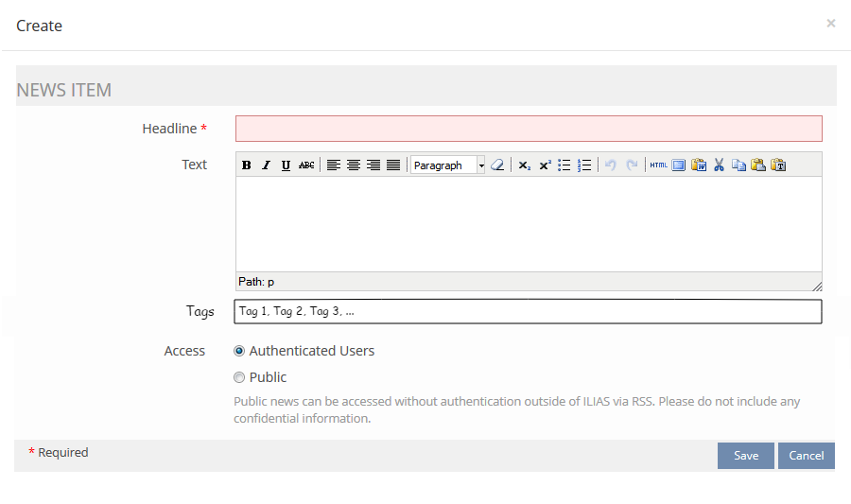Click the Headline input field
The width and height of the screenshot is (851, 504).
pos(529,129)
